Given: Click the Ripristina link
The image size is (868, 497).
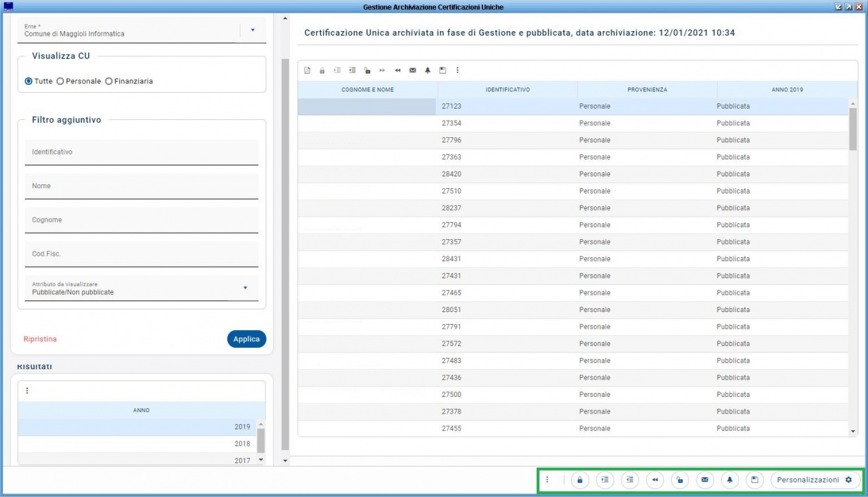Looking at the screenshot, I should tap(40, 339).
